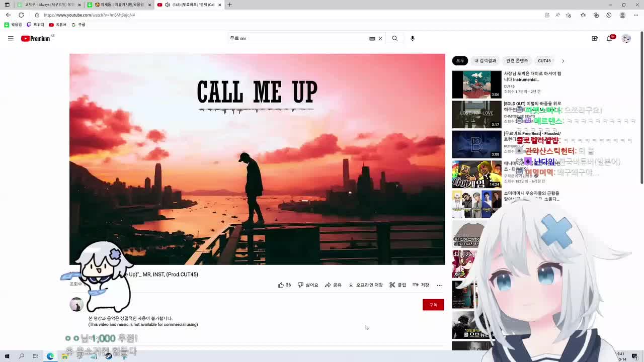This screenshot has width=644, height=362.
Task: Click the create video icon
Action: pyautogui.click(x=595, y=38)
